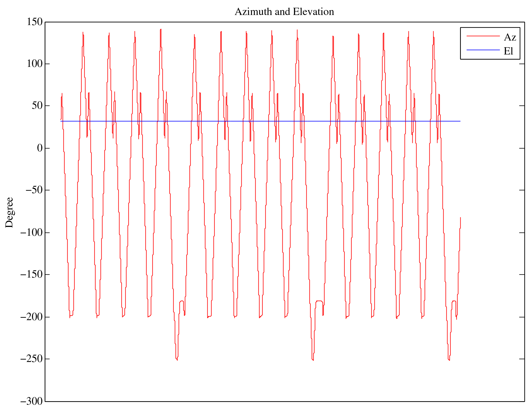Click the 50 y-axis tick label
Viewport: 532px width, 411px height.
tap(37, 106)
